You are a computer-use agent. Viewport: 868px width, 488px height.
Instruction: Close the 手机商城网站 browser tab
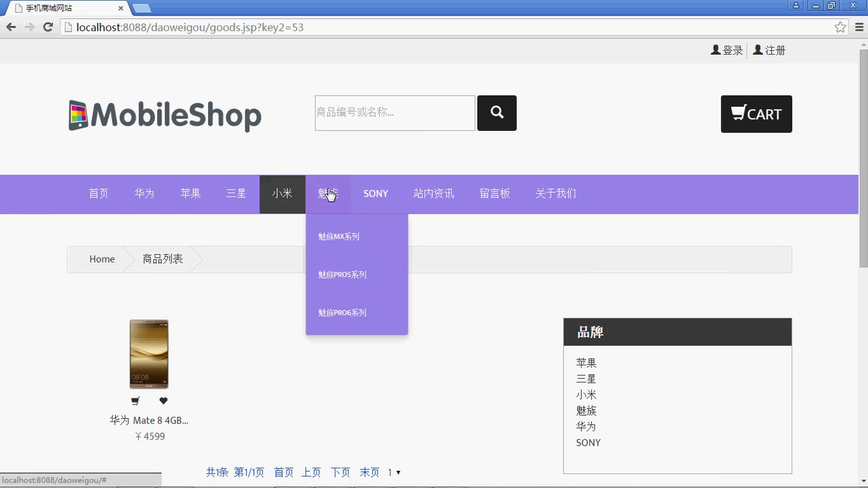tap(121, 8)
